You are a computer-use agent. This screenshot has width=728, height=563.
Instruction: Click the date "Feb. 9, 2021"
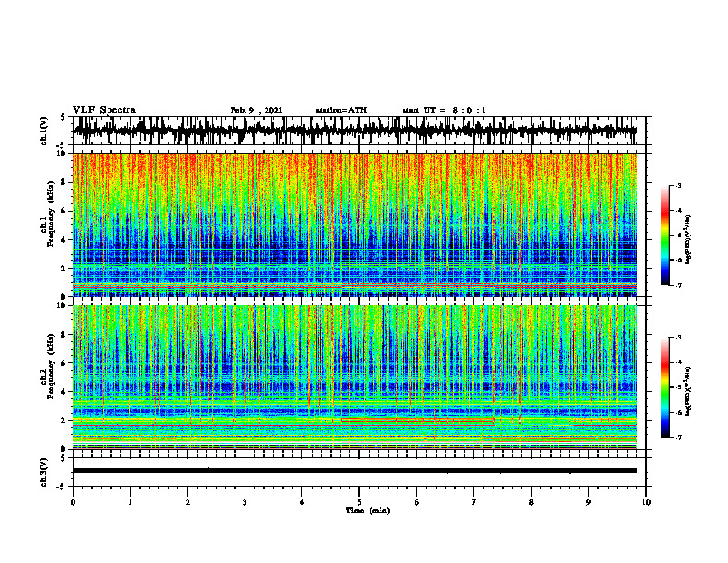[256, 110]
